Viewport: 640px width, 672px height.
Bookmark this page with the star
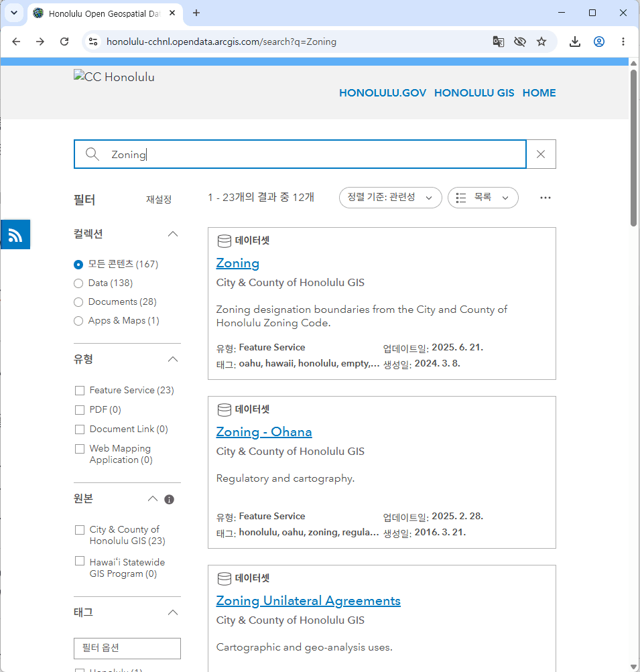click(x=541, y=42)
